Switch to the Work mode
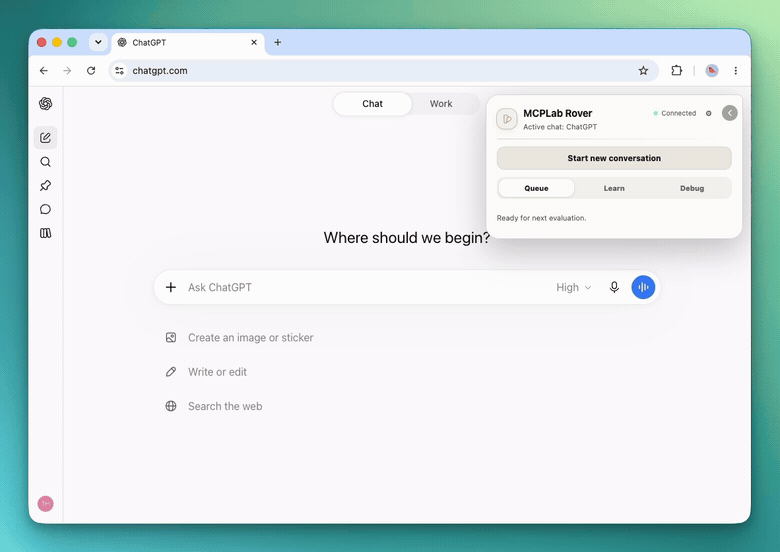The image size is (780, 552). pyautogui.click(x=441, y=104)
